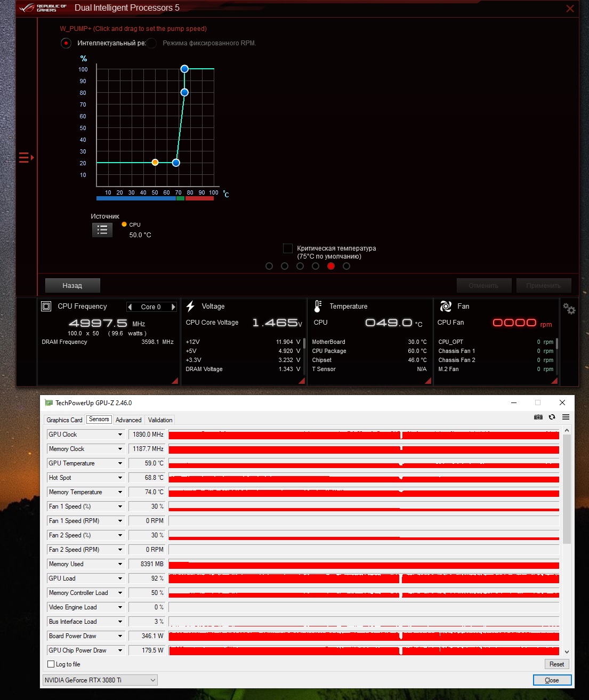This screenshot has height=700, width=589.
Task: Open the Memory Used sensor dropdown
Action: tap(120, 564)
